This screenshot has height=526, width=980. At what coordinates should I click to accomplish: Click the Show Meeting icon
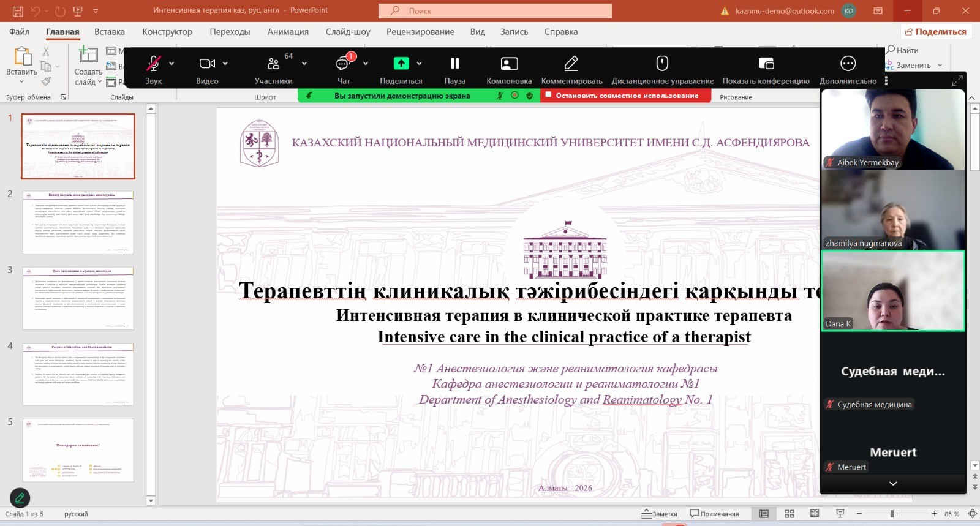coord(766,64)
